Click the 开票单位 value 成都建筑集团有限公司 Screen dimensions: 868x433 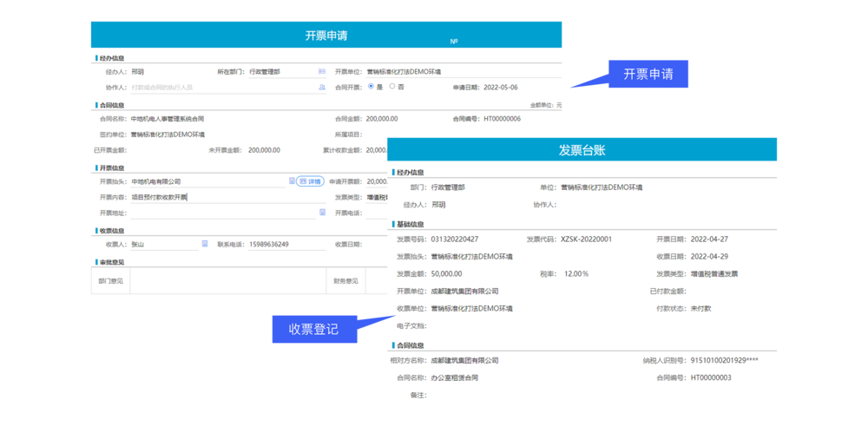tap(464, 291)
